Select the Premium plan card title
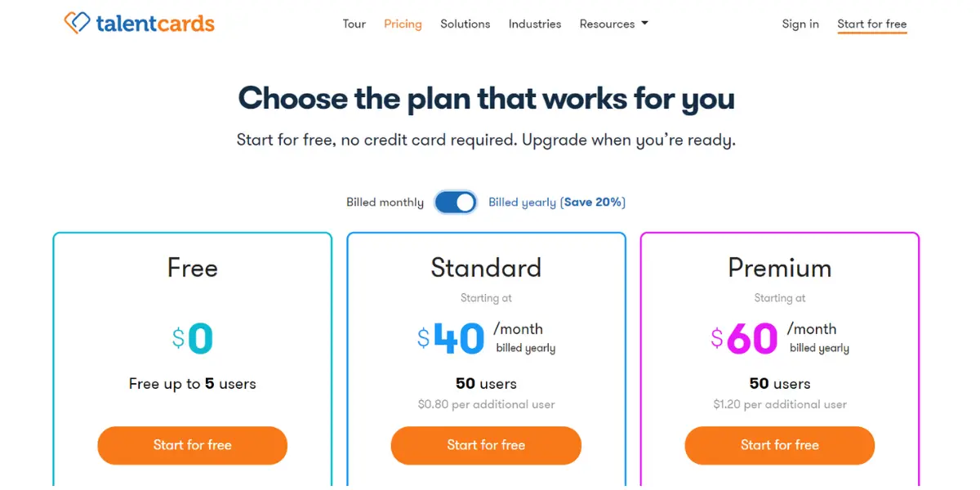Viewport: 980px width, 490px height. pos(780,268)
